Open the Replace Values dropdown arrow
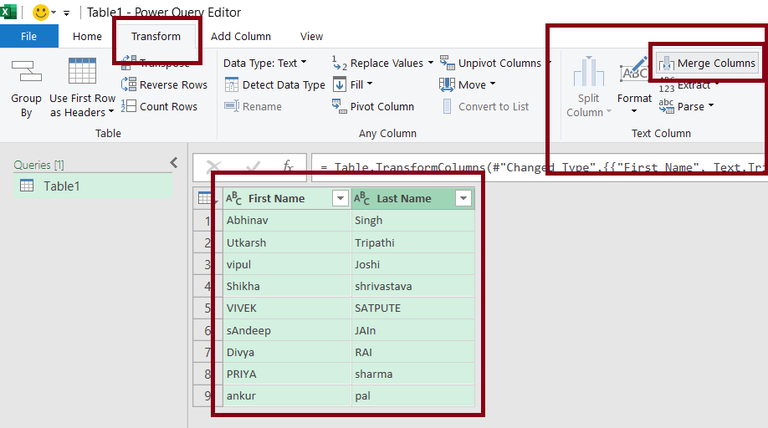The width and height of the screenshot is (768, 428). (x=431, y=63)
